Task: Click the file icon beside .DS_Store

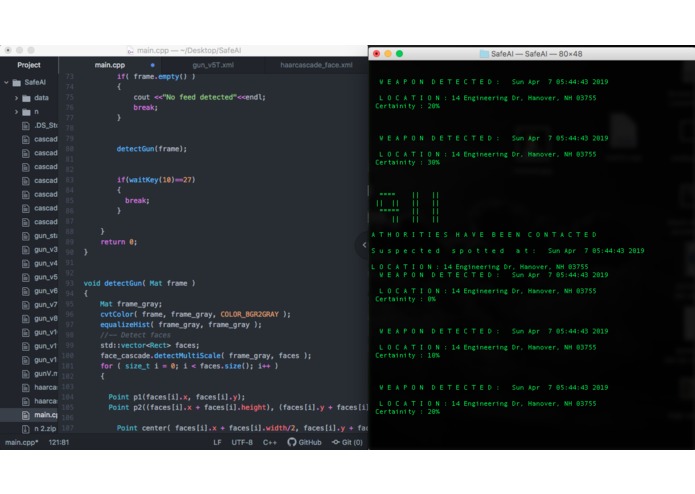Action: coord(26,125)
